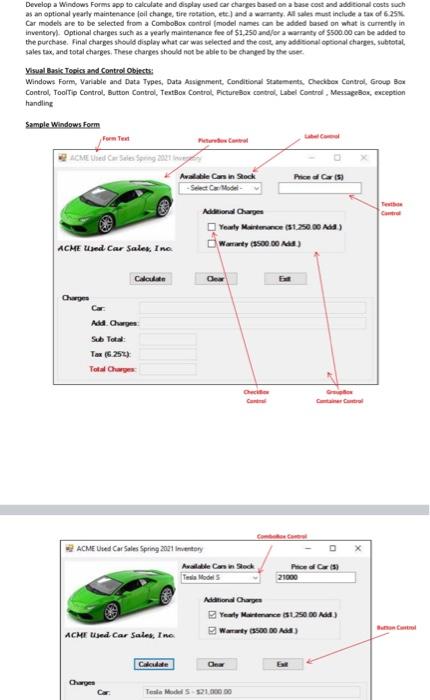
Task: Click the empty Sub Total field
Action: click(167, 339)
